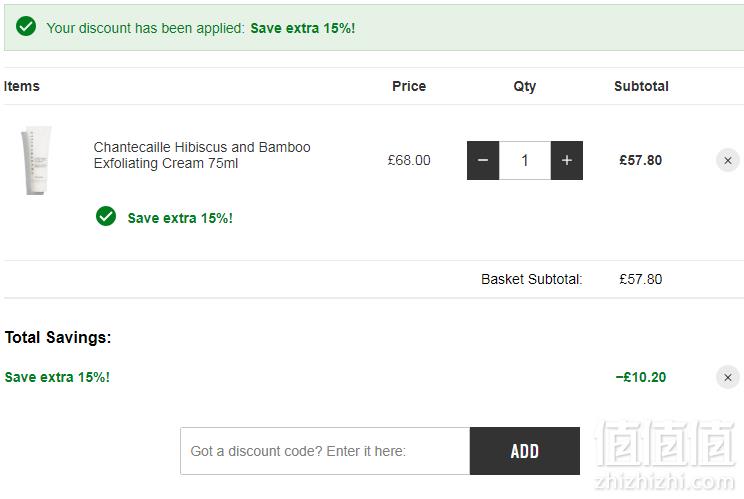Click the bold Save extra 15% banner text
Image resolution: width=744 pixels, height=499 pixels.
(x=303, y=28)
